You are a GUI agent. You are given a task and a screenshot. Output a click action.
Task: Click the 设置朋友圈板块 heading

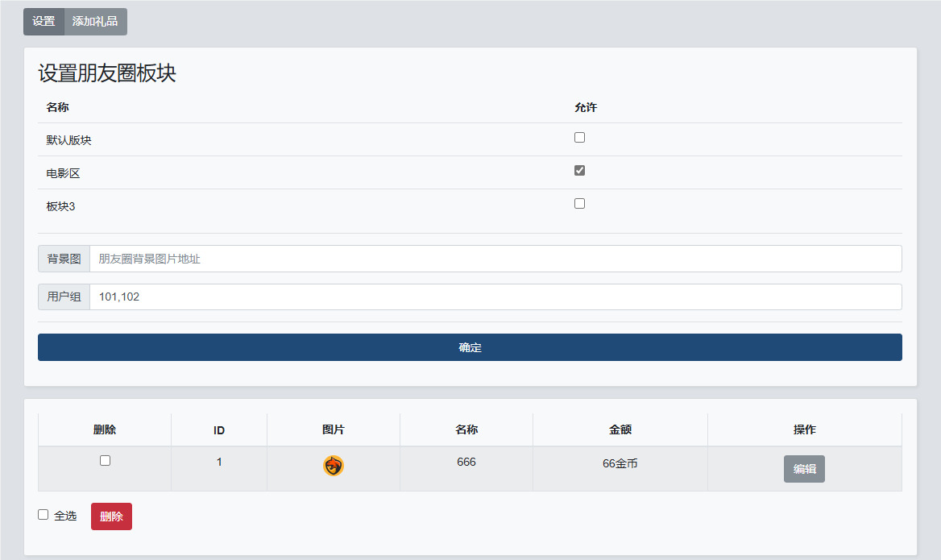point(107,73)
